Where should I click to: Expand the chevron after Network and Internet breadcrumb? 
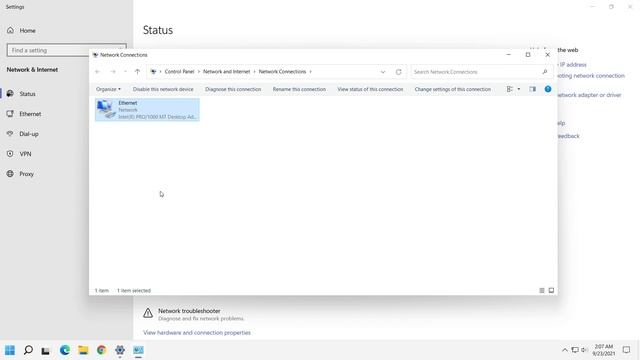[254, 72]
